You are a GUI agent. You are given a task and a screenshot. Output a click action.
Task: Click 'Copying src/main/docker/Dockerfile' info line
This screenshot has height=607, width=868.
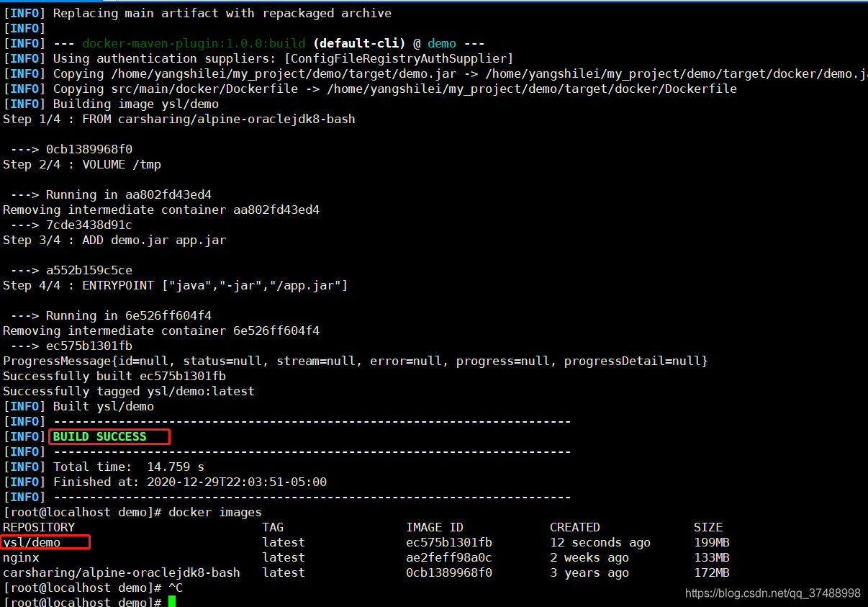pos(370,89)
